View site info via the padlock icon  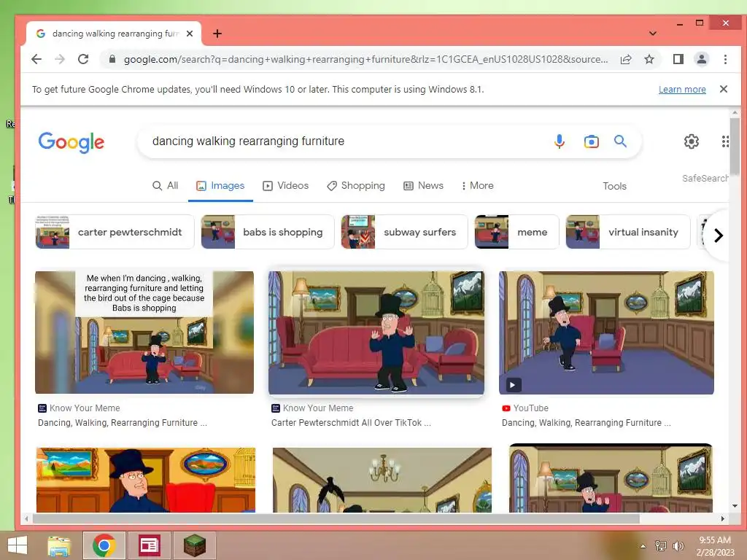pos(112,59)
